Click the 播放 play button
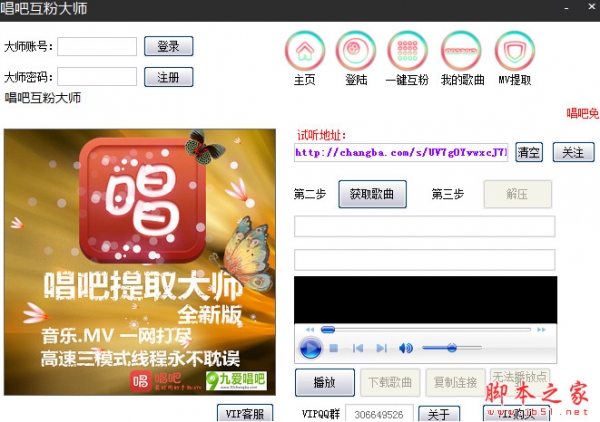600x422 pixels. [x=324, y=382]
